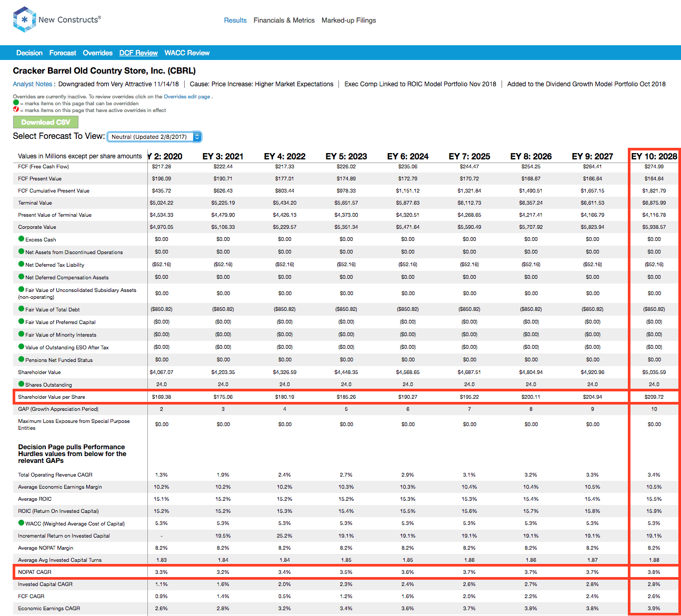This screenshot has height=616, width=681.
Task: Click green dot beside Value of Outstanding ESO After Tax
Action: point(21,347)
